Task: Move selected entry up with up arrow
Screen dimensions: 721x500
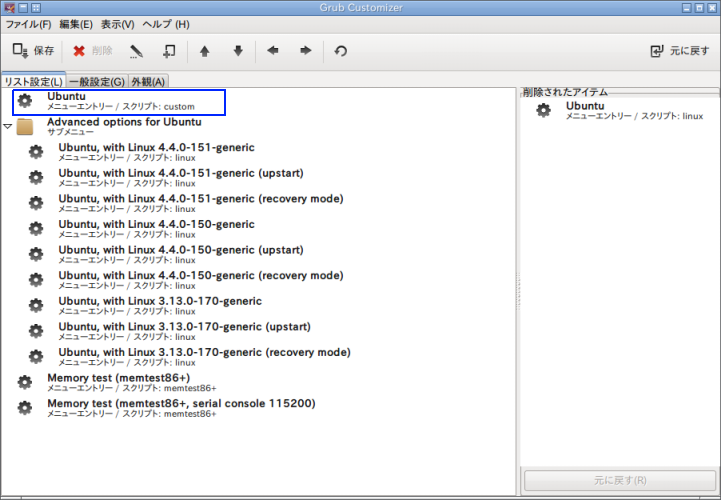Action: [205, 51]
